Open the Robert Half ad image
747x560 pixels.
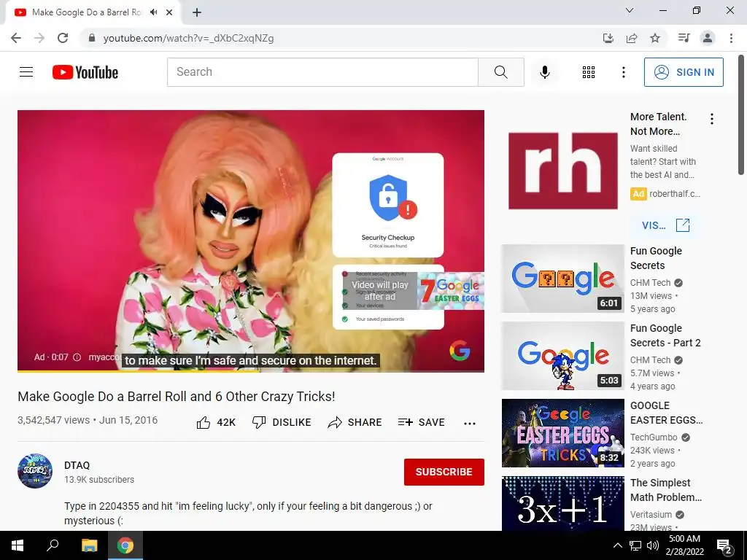click(x=562, y=171)
